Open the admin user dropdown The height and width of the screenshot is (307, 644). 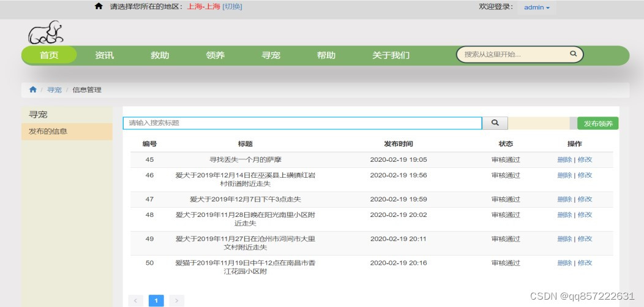click(x=537, y=7)
